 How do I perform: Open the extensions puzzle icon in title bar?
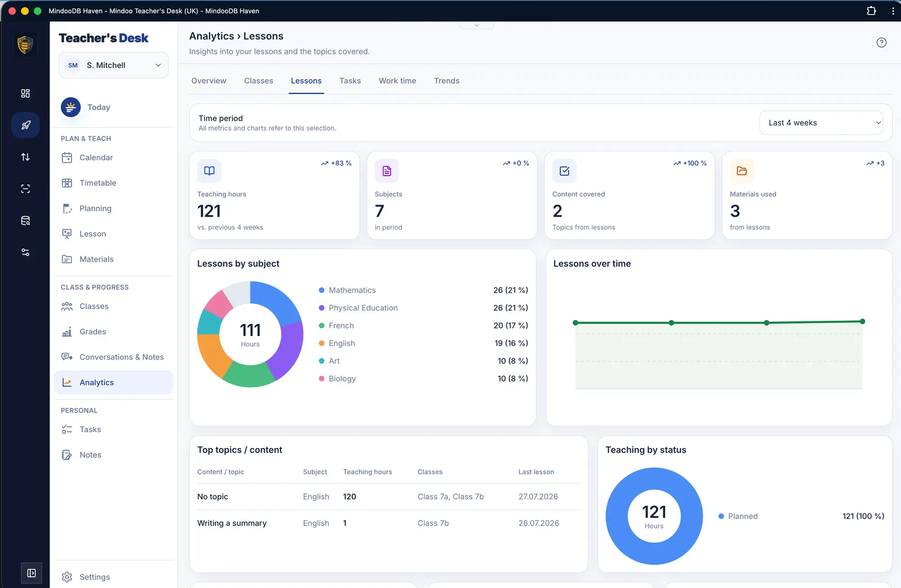pos(871,11)
